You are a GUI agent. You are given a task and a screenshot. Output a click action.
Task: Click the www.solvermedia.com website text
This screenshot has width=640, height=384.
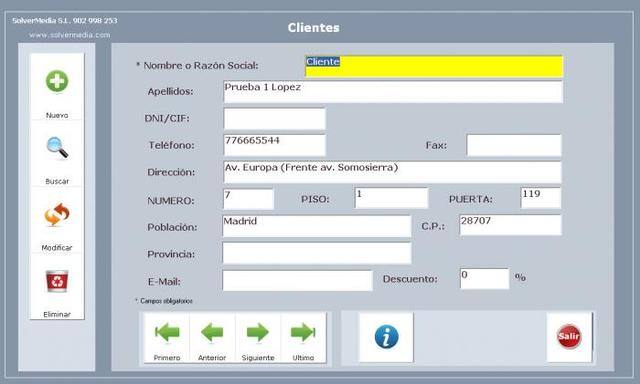tap(69, 35)
